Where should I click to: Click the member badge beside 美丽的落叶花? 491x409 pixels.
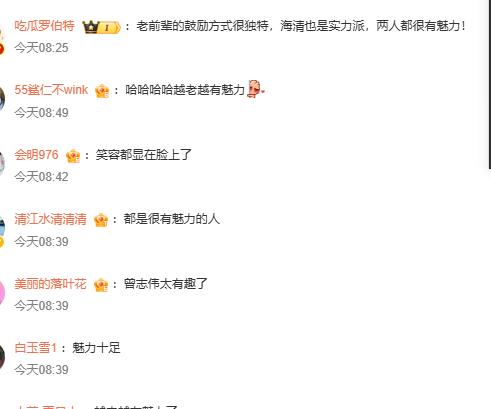pos(101,285)
